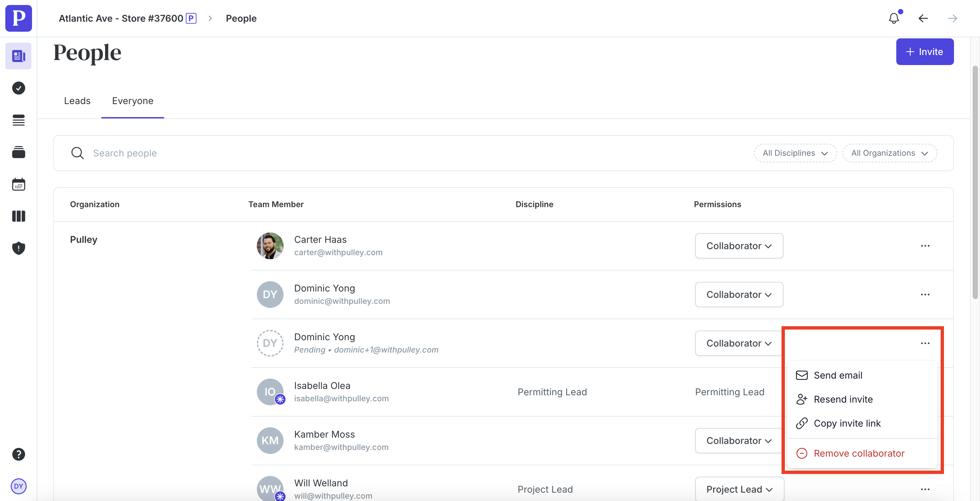Screen dimensions: 980x501
Task: Choose Copy invite link option
Action: tap(847, 423)
